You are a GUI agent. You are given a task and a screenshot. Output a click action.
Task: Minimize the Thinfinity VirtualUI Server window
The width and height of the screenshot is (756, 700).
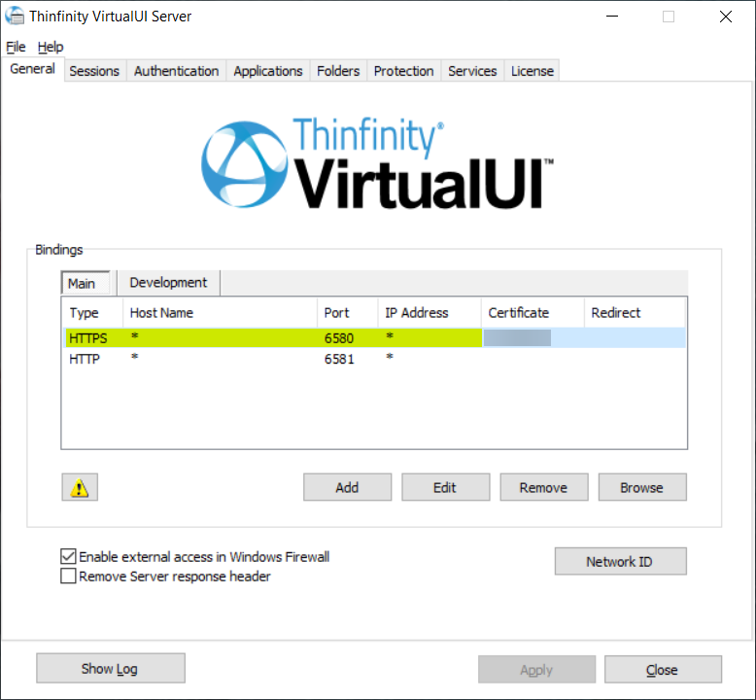(x=612, y=17)
